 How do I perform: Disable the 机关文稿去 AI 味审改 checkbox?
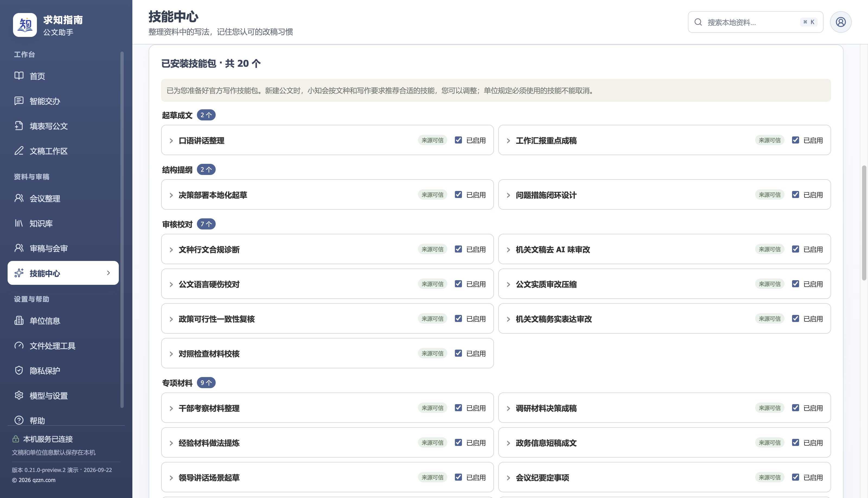point(796,249)
